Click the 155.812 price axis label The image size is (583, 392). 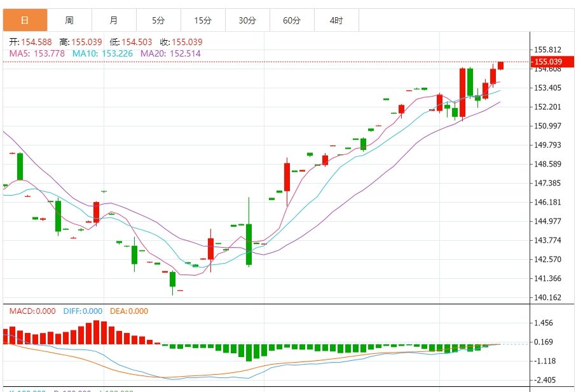click(547, 50)
